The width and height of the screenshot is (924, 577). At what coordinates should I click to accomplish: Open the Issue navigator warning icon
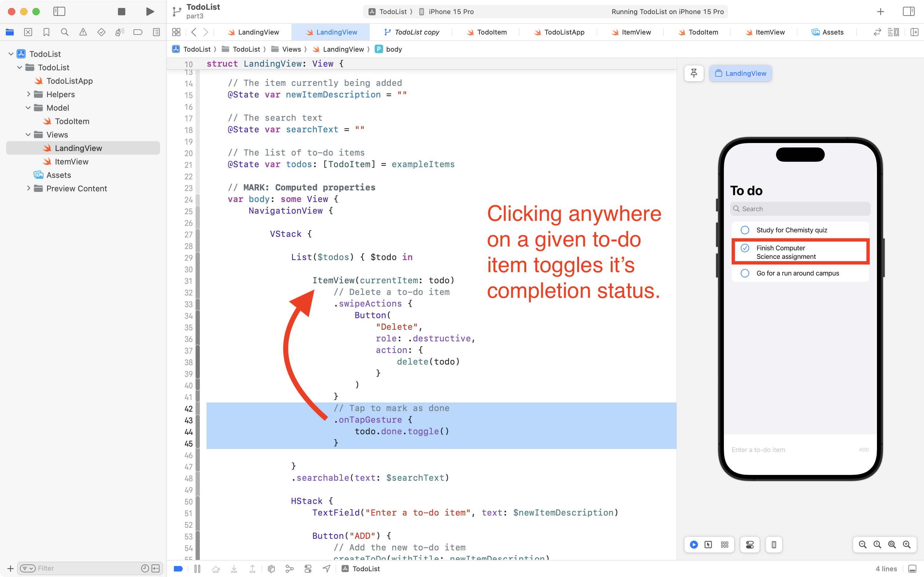[83, 32]
